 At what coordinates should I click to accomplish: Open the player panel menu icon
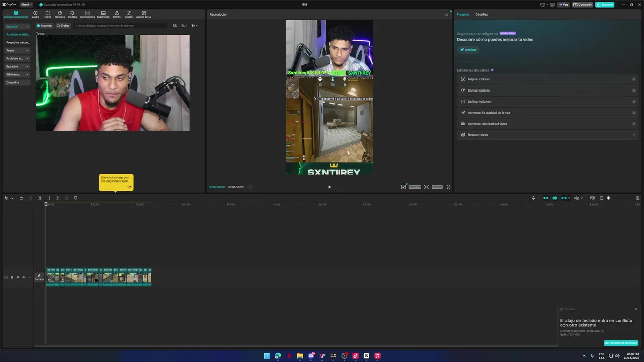[x=446, y=14]
